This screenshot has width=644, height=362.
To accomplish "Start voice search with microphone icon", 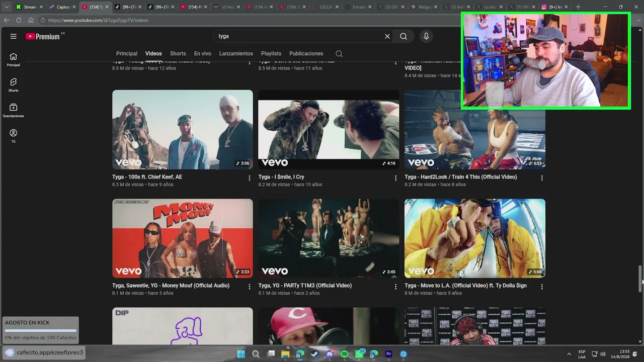I will pyautogui.click(x=426, y=36).
